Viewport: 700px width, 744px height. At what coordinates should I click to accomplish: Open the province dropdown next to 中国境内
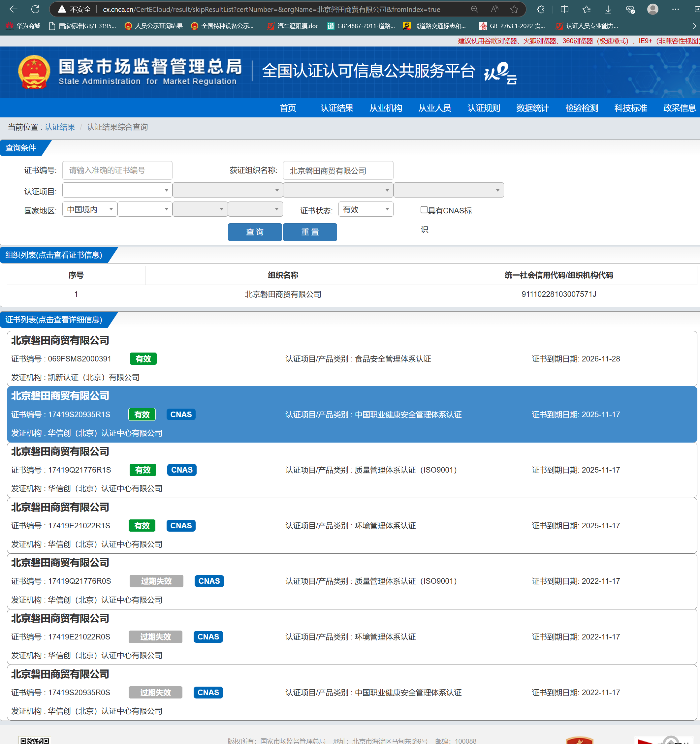[145, 209]
